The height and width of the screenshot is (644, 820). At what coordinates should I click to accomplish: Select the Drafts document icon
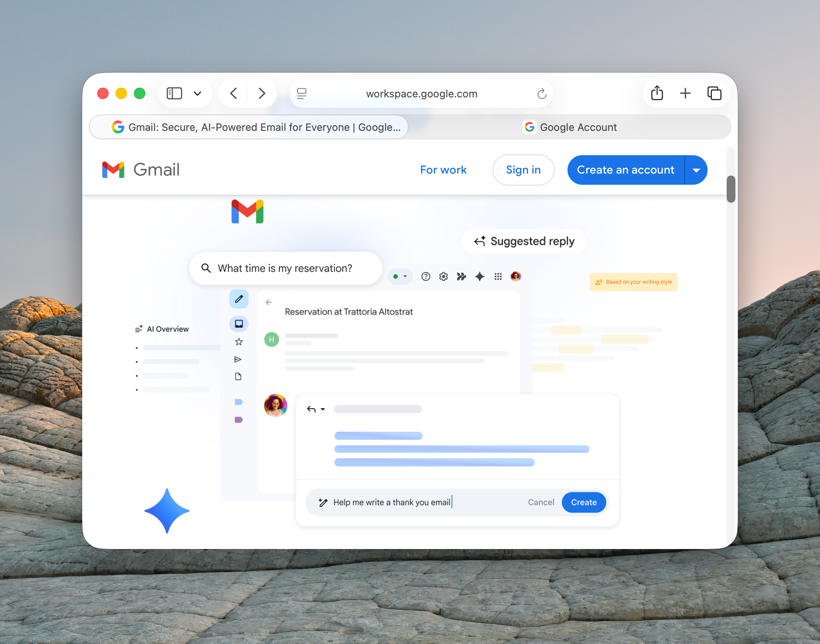point(238,376)
